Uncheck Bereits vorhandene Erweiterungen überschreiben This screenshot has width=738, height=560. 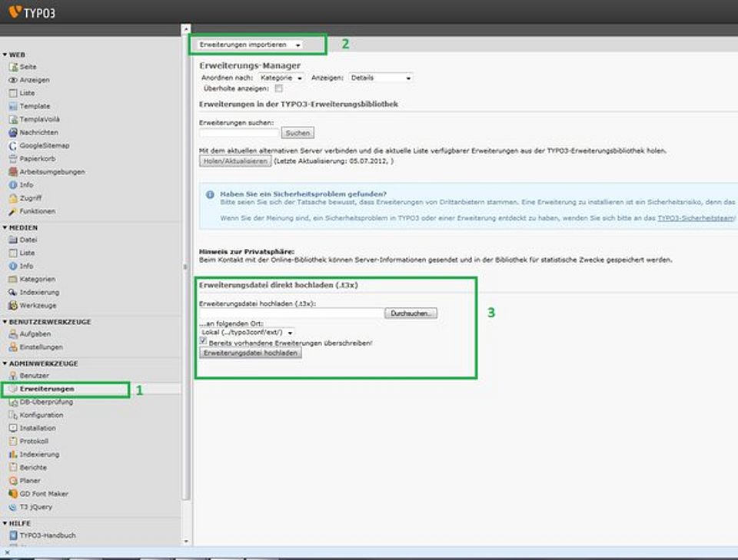click(204, 340)
